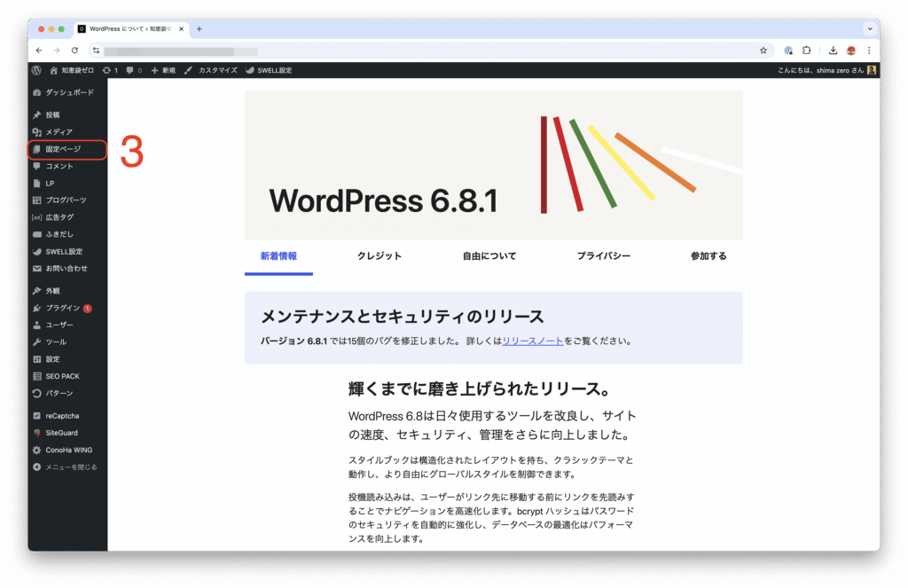The width and height of the screenshot is (908, 588).
Task: Go back with browser back arrow
Action: [x=39, y=51]
